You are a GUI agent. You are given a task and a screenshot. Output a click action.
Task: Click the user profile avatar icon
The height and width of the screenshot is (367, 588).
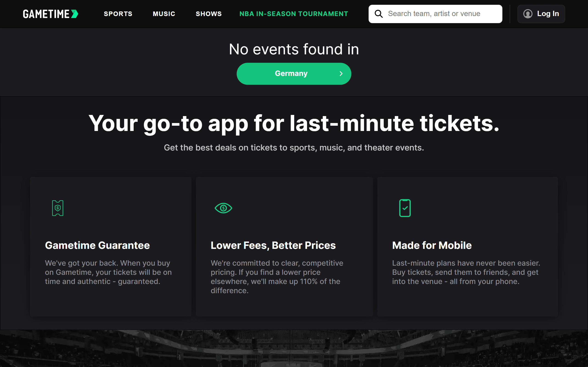528,14
